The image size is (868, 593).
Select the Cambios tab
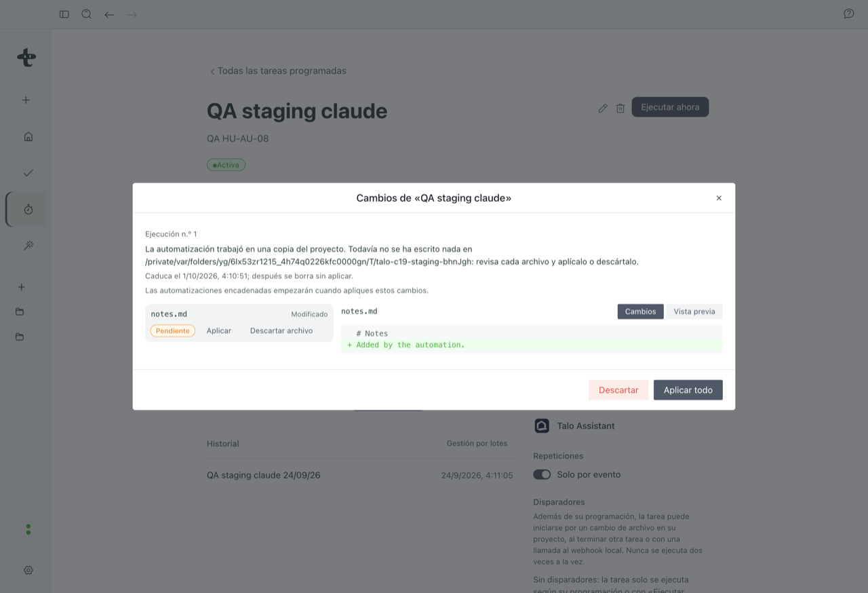(640, 311)
